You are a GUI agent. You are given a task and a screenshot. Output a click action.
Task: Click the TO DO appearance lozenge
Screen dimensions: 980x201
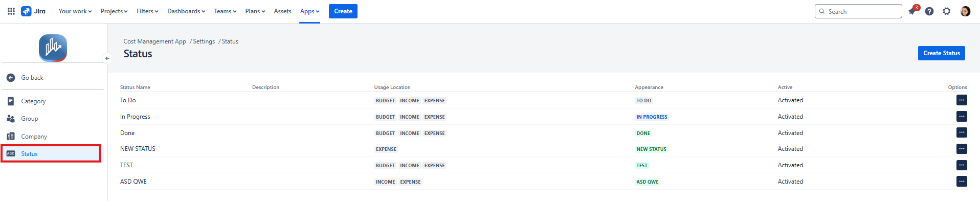tap(643, 101)
